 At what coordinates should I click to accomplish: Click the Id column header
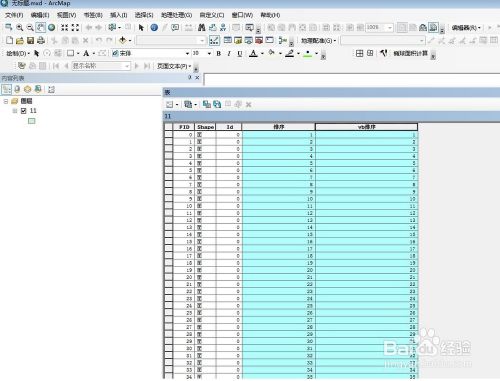pos(229,127)
